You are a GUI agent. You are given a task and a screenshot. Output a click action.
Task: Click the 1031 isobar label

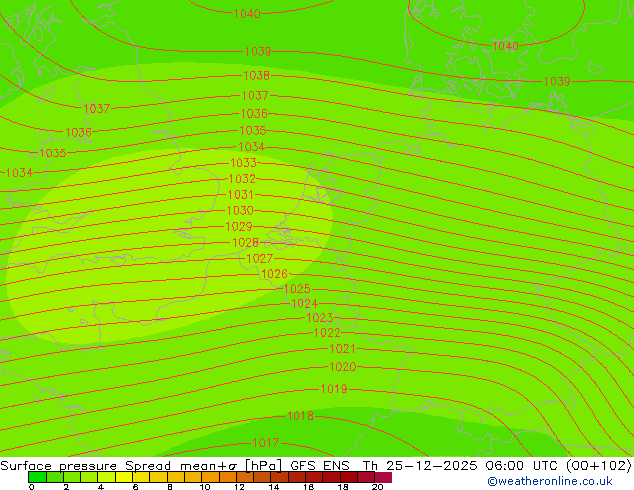click(241, 195)
